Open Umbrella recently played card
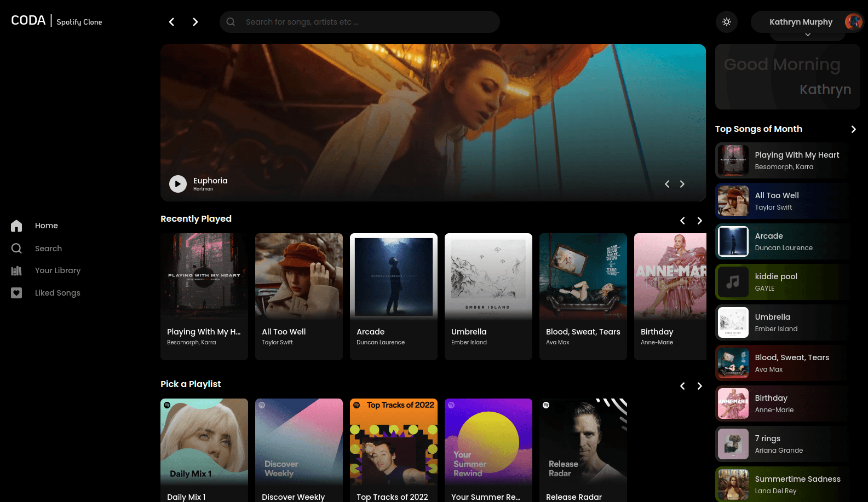 [488, 297]
